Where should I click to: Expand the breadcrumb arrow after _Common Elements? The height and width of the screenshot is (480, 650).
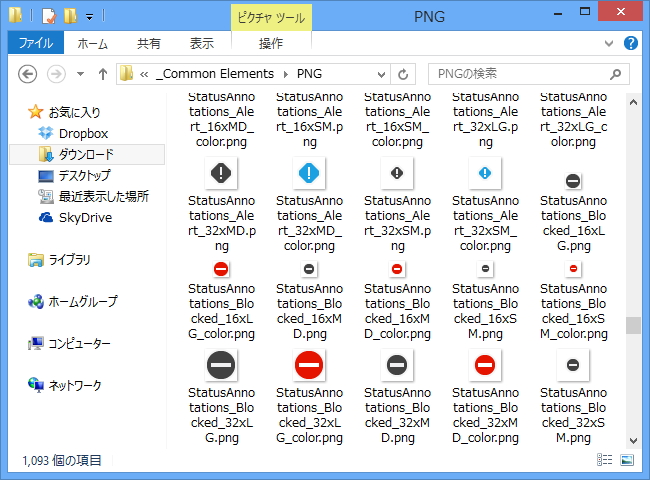tap(286, 74)
